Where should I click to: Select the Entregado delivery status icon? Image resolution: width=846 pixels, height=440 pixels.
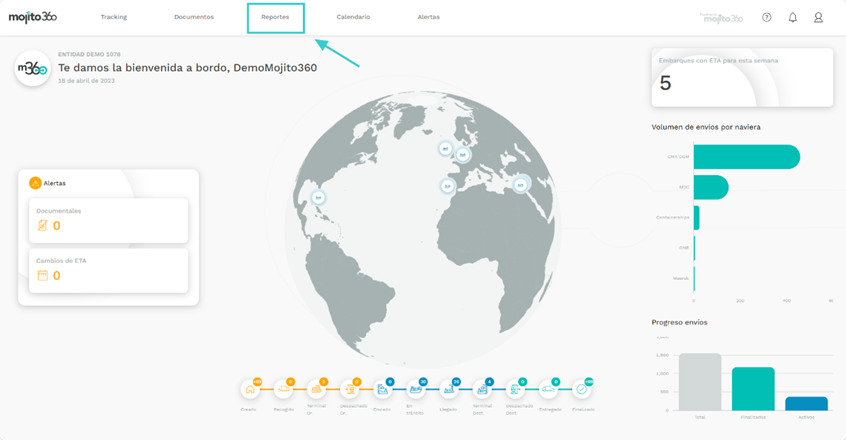(549, 389)
